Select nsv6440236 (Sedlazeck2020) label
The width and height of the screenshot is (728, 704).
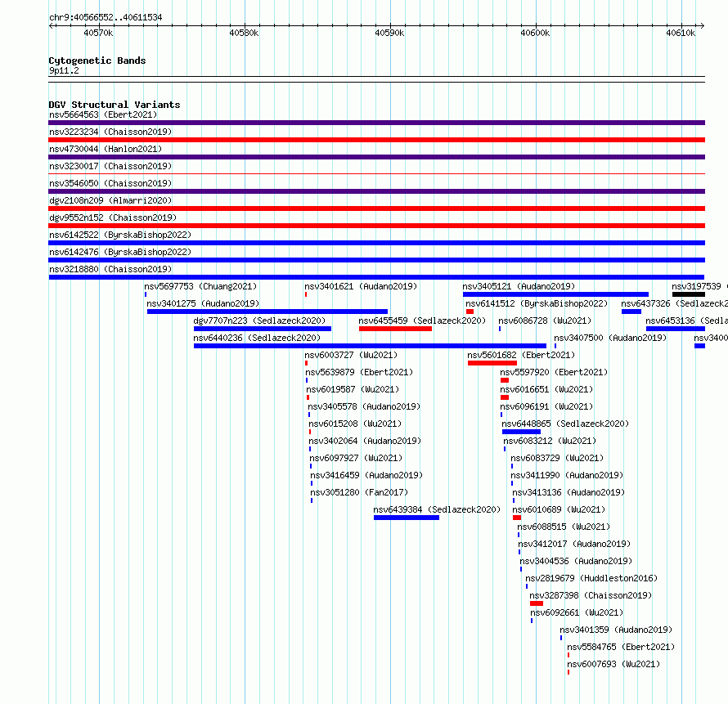point(257,338)
